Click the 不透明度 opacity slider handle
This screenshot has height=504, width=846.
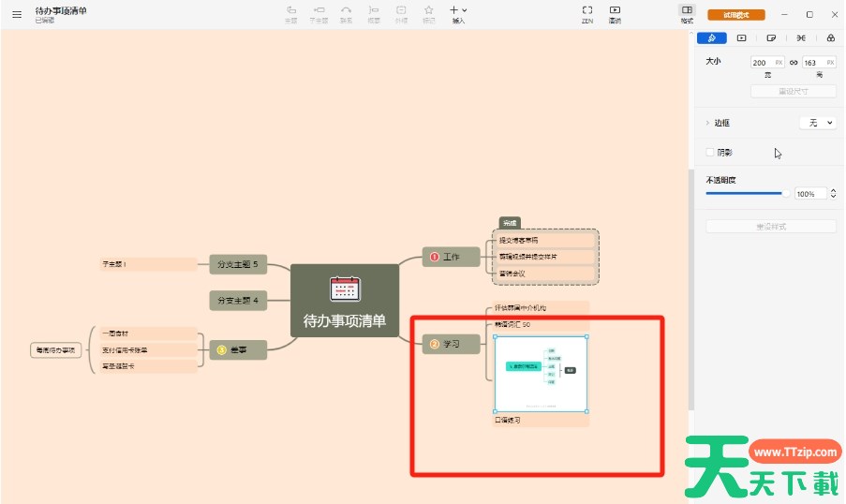click(786, 193)
